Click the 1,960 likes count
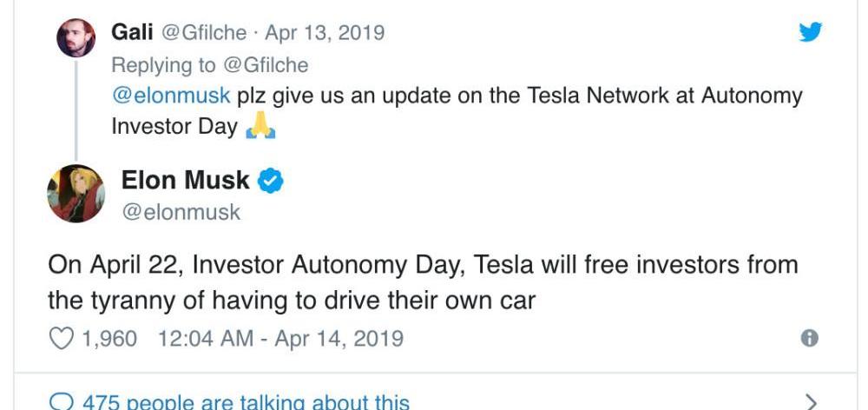 click(x=109, y=338)
